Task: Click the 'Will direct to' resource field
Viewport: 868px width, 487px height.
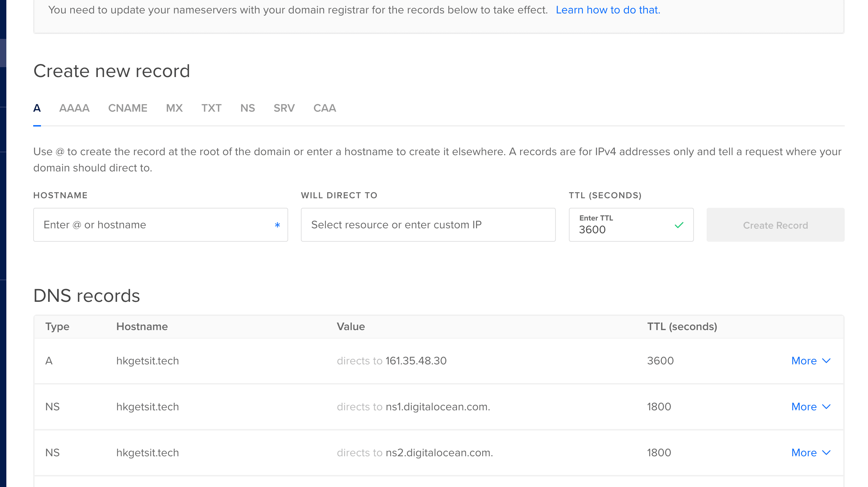Action: click(x=428, y=225)
